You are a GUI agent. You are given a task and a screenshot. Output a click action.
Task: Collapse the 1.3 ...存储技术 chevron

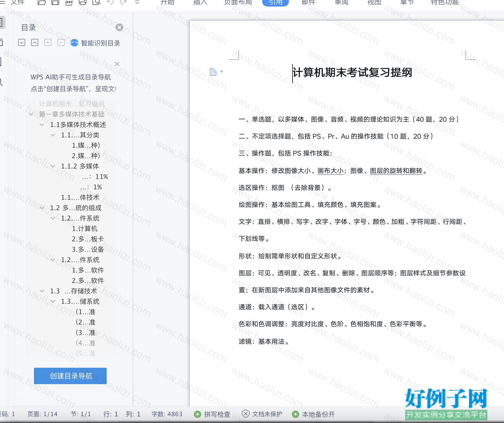point(42,291)
